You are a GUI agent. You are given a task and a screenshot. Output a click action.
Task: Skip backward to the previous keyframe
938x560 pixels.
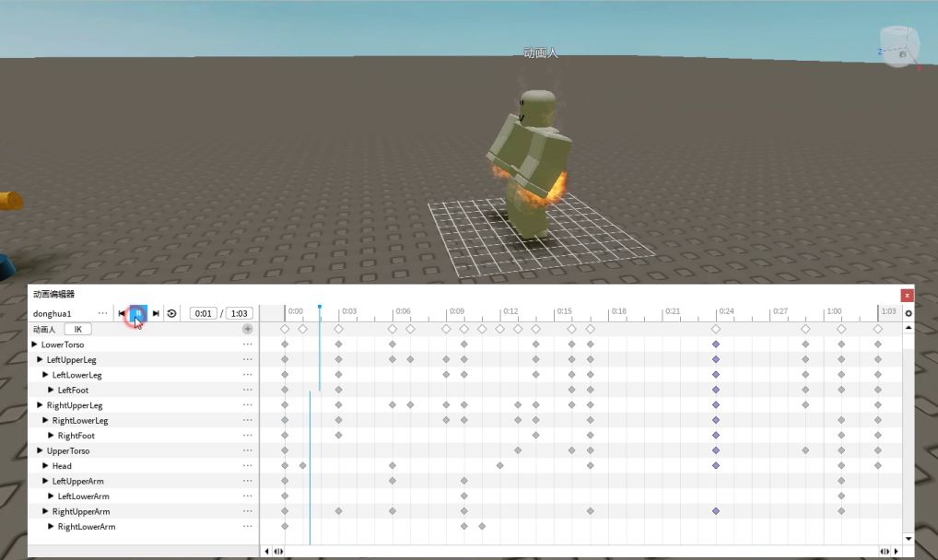(122, 313)
